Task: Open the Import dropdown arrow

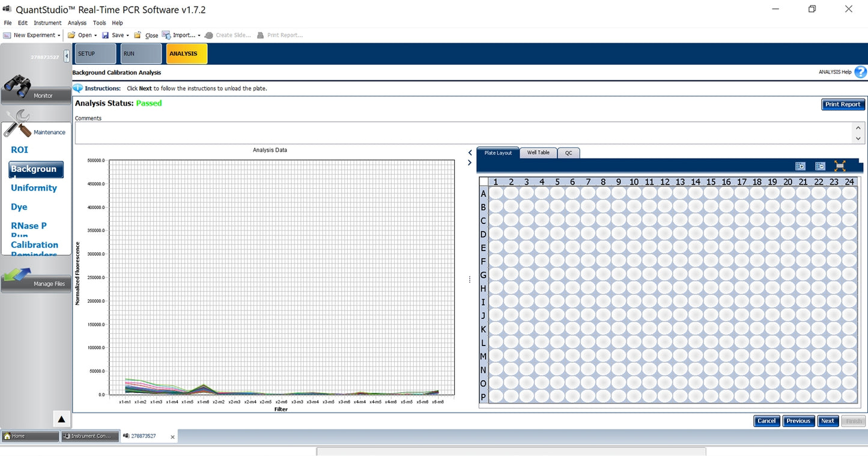Action: tap(199, 35)
